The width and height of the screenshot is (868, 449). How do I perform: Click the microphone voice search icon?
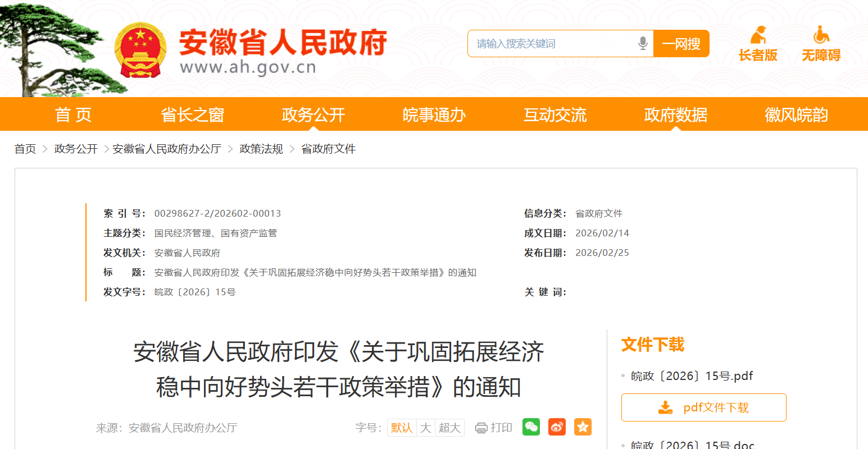pyautogui.click(x=643, y=43)
